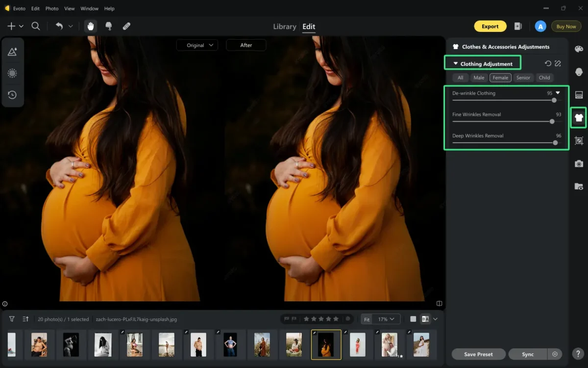Open the Photo menu
This screenshot has height=368, width=588.
[x=52, y=8]
